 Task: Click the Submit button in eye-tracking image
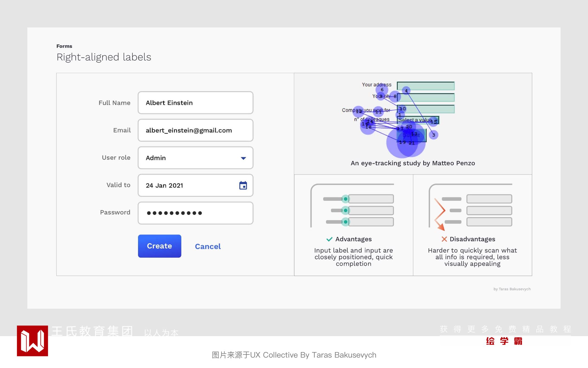411,135
